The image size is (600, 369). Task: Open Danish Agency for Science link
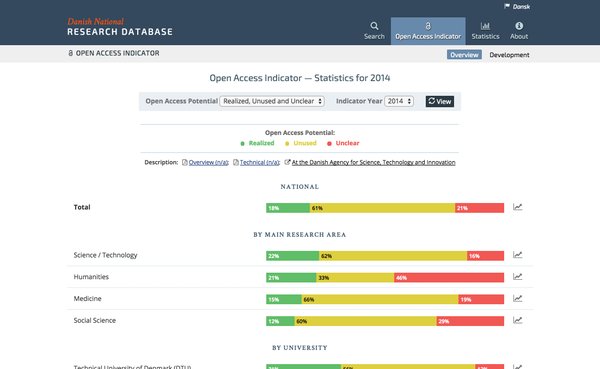coord(373,162)
